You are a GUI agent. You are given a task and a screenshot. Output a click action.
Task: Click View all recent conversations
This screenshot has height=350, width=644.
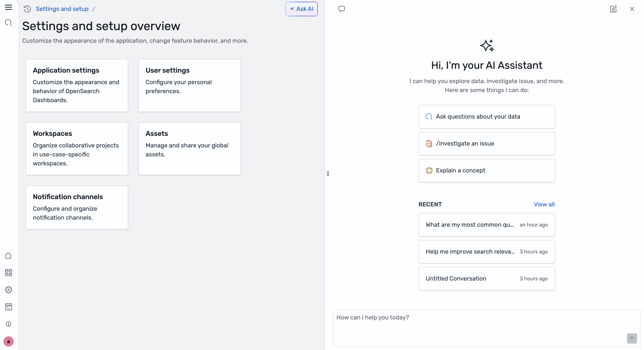pos(544,204)
